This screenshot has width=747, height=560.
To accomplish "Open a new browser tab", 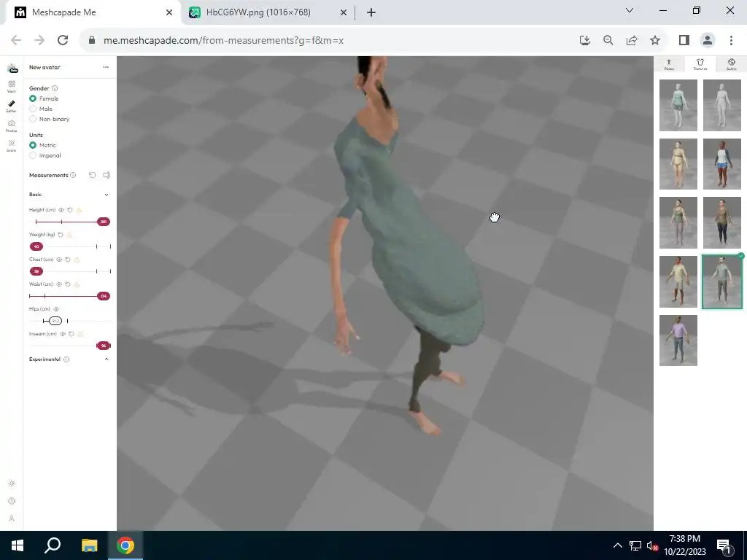I will (x=371, y=12).
